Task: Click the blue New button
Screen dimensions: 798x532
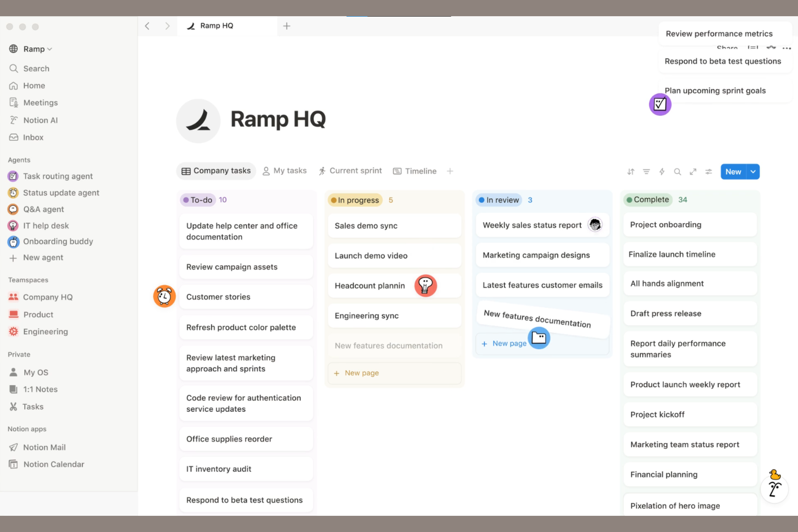Action: [x=734, y=172]
